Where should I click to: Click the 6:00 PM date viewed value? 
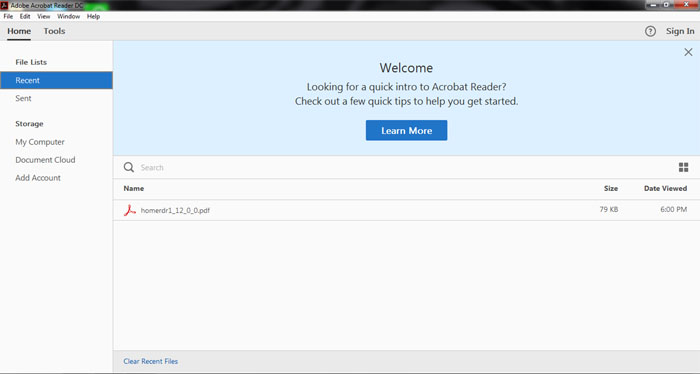click(x=674, y=209)
